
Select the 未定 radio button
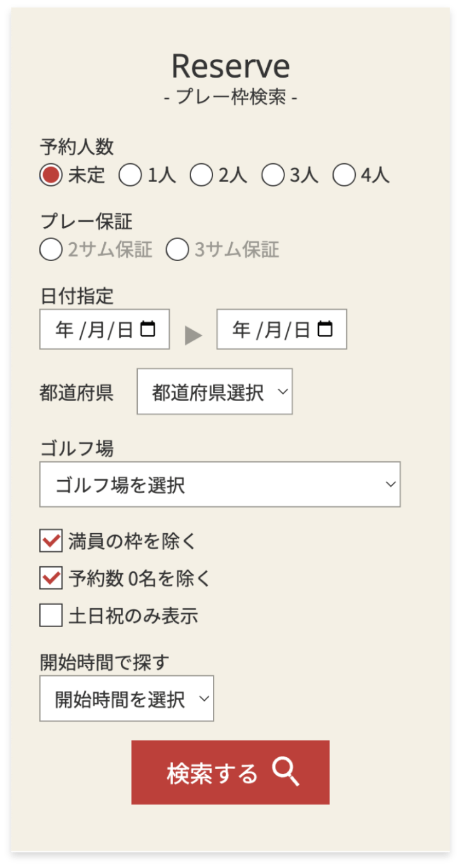51,176
